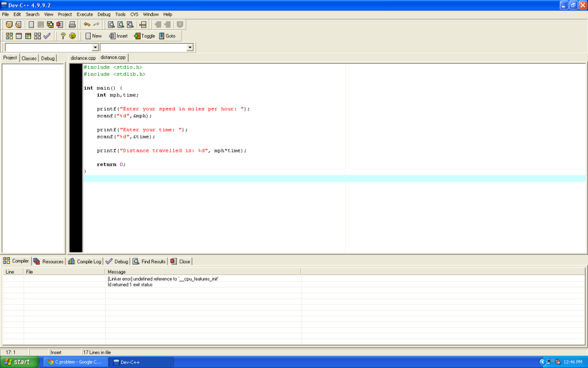
Task: Click the Undo arrow icon
Action: point(87,25)
